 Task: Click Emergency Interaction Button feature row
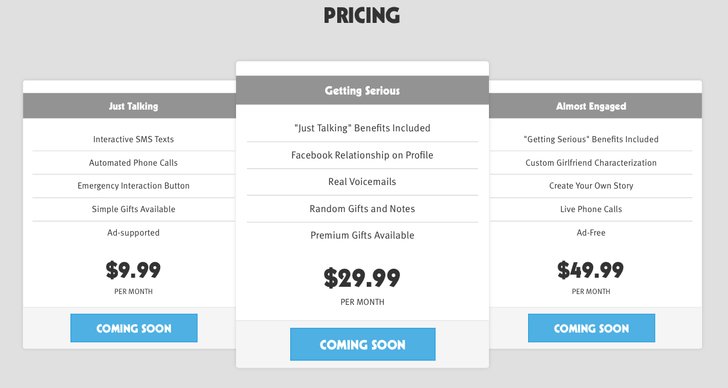click(x=134, y=186)
